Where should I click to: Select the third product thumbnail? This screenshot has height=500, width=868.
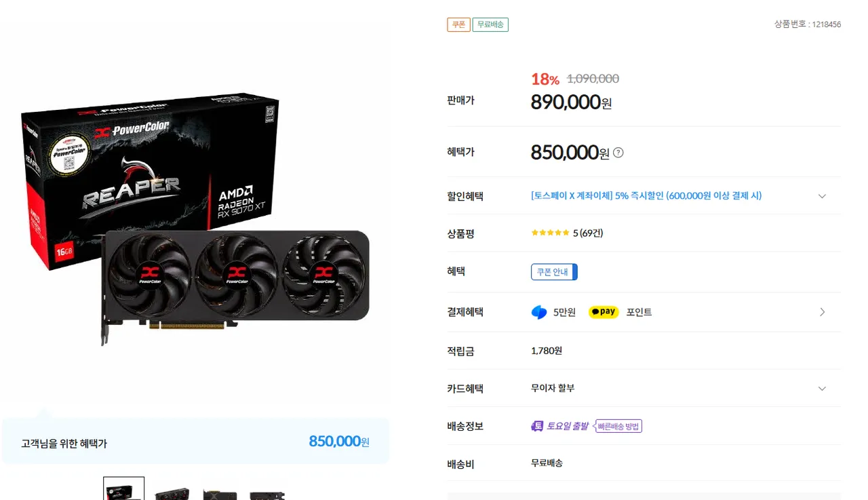(x=219, y=491)
